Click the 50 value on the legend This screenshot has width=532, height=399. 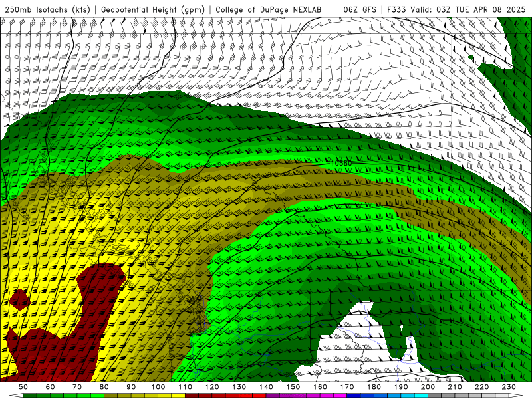(x=23, y=387)
